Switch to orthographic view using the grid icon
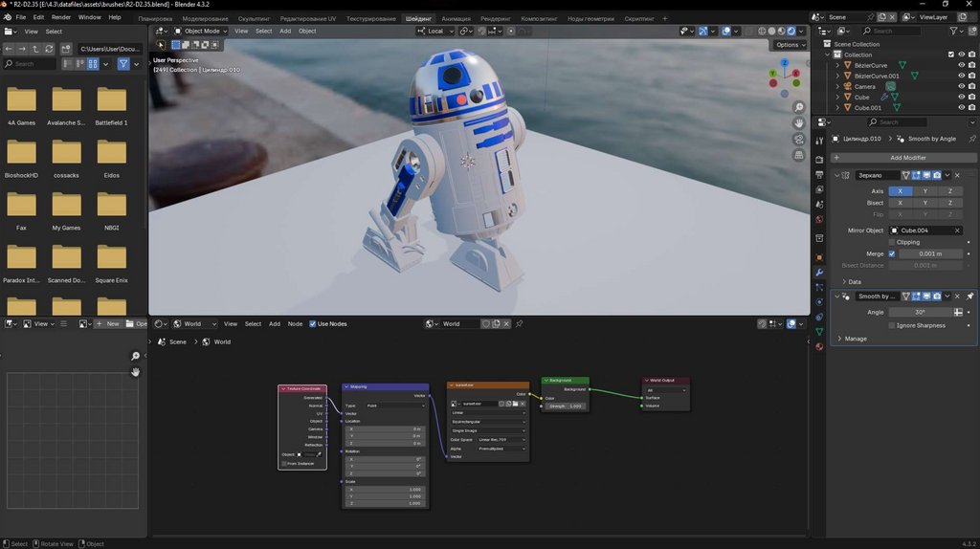Image resolution: width=980 pixels, height=549 pixels. (x=798, y=156)
